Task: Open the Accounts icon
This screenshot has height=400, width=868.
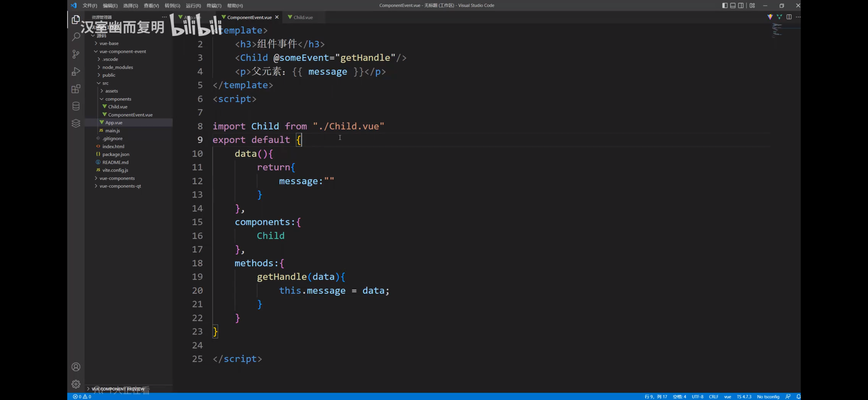Action: tap(76, 367)
